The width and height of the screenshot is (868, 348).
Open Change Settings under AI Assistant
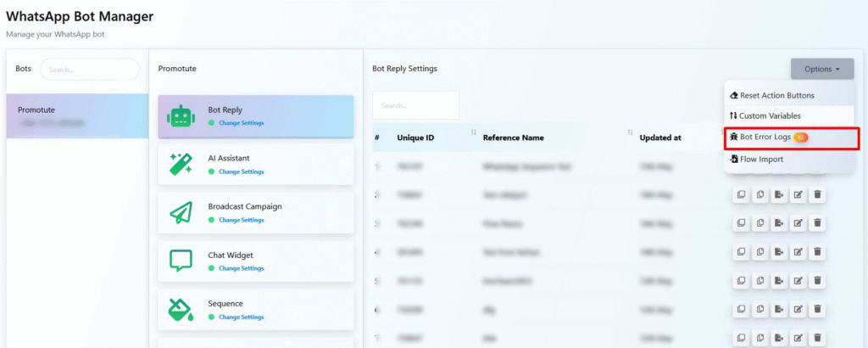point(242,171)
